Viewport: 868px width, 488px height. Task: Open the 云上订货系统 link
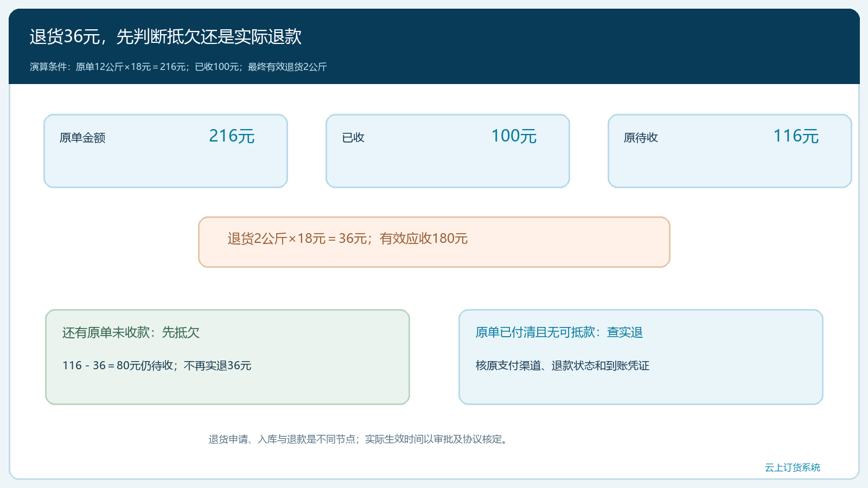(793, 467)
